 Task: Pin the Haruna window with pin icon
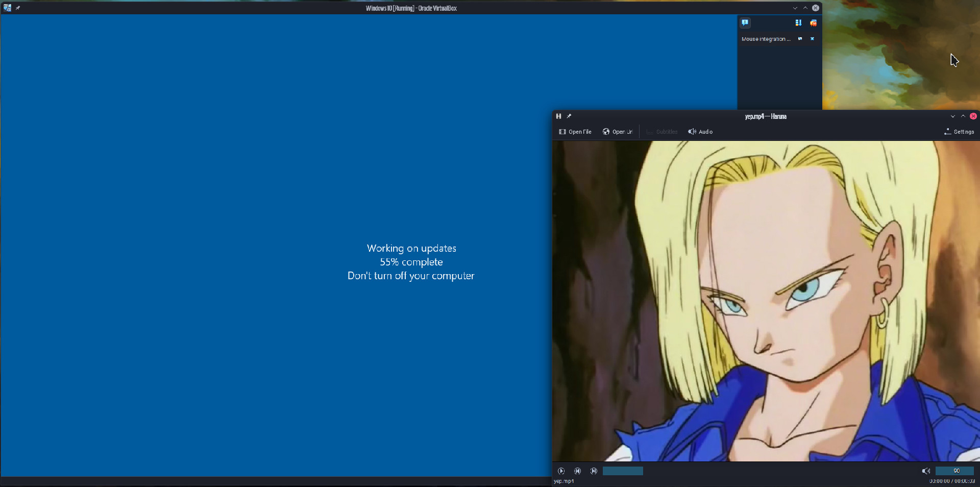569,116
